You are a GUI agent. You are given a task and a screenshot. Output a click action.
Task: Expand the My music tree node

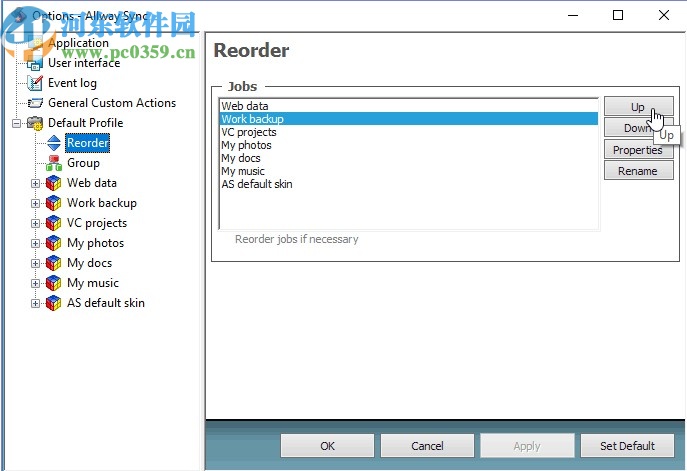click(35, 283)
